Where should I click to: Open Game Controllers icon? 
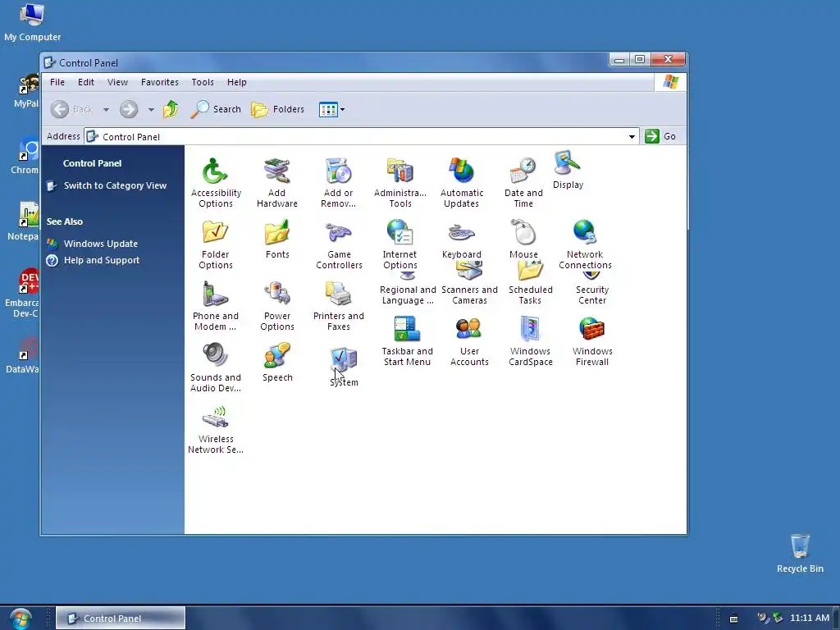coord(339,244)
